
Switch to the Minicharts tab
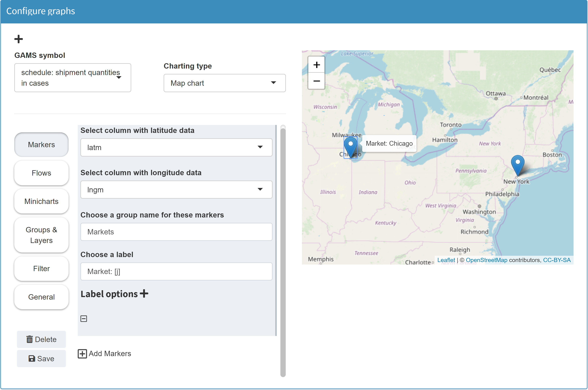click(x=41, y=201)
